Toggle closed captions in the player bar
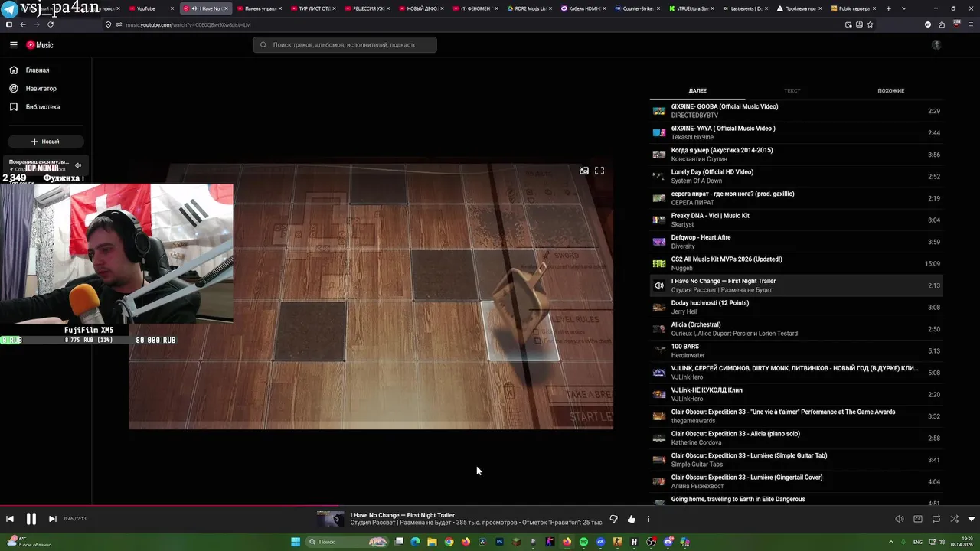 click(918, 519)
